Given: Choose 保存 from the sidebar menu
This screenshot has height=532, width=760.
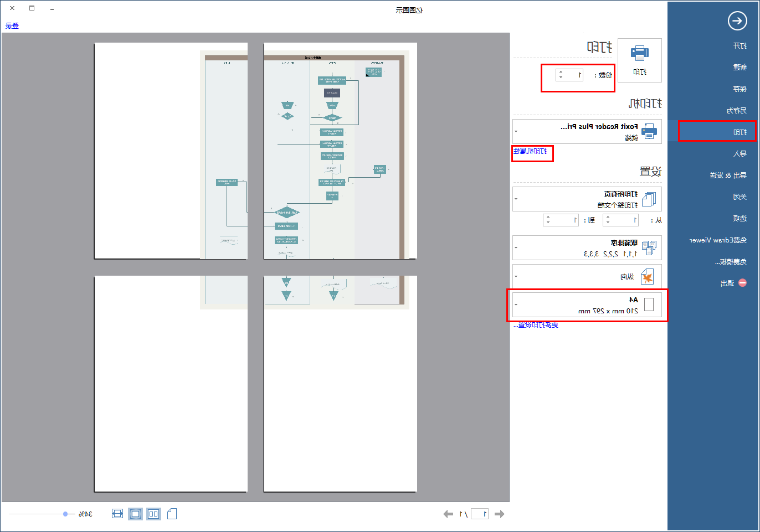Looking at the screenshot, I should pos(740,89).
